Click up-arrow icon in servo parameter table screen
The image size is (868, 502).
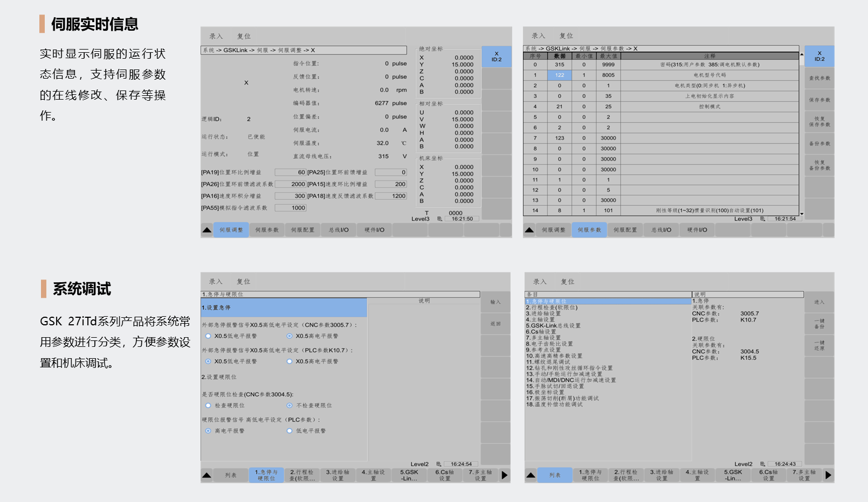[x=529, y=230]
